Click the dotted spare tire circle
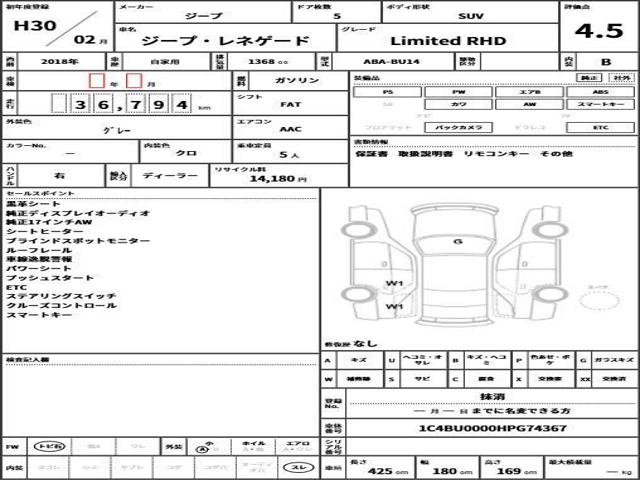640x480 pixels. 599,300
